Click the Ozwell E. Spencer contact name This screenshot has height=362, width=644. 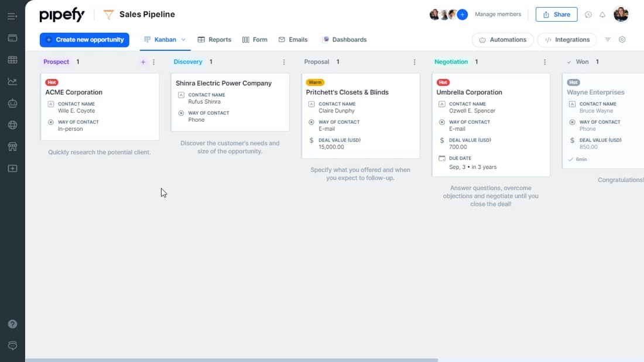472,111
